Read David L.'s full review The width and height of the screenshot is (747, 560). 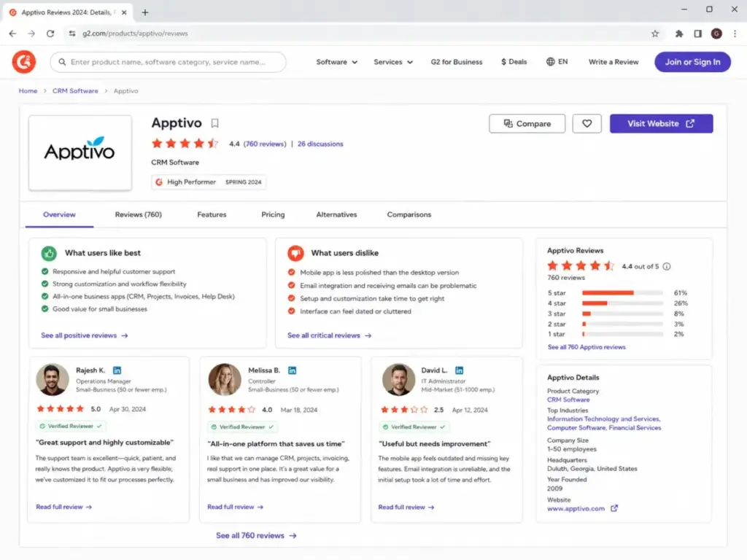tap(406, 507)
